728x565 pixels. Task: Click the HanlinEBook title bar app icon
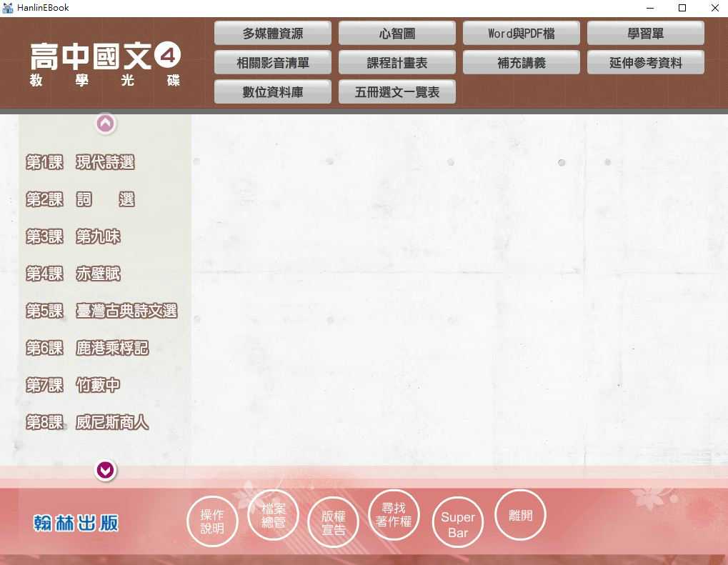tap(8, 7)
